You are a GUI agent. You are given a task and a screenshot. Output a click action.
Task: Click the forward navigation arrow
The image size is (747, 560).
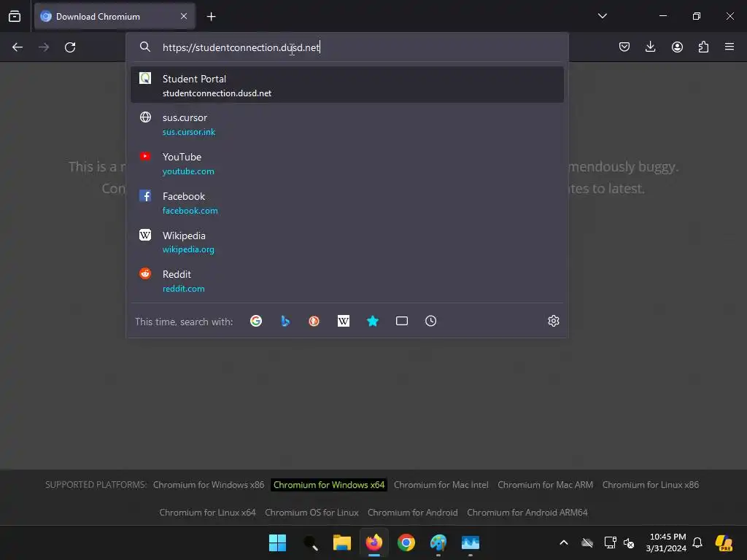click(x=44, y=47)
